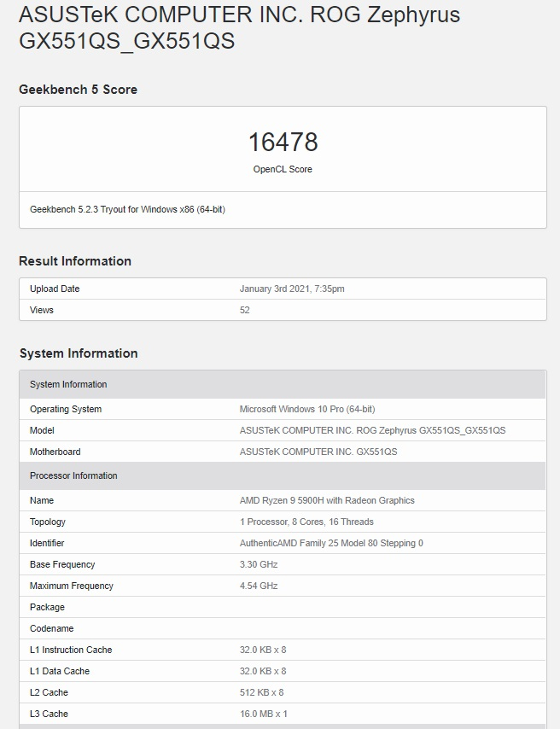Click the Base Frequency label
The height and width of the screenshot is (729, 560).
coord(62,564)
